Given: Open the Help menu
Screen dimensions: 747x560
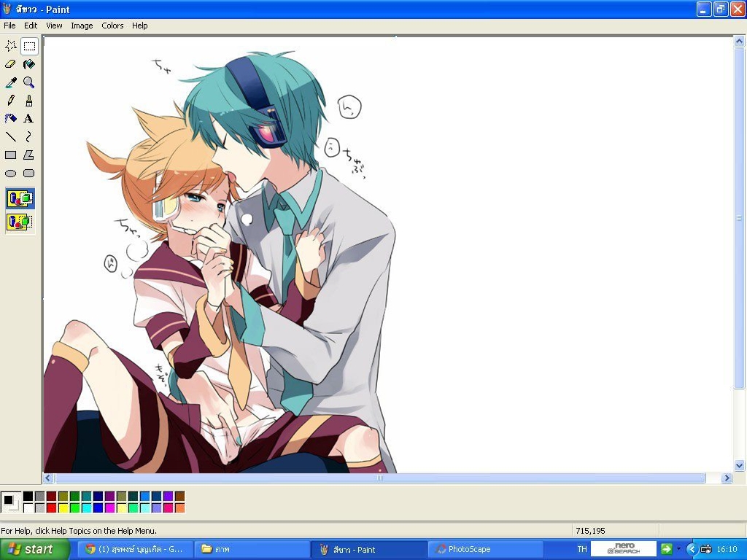Looking at the screenshot, I should [x=139, y=26].
